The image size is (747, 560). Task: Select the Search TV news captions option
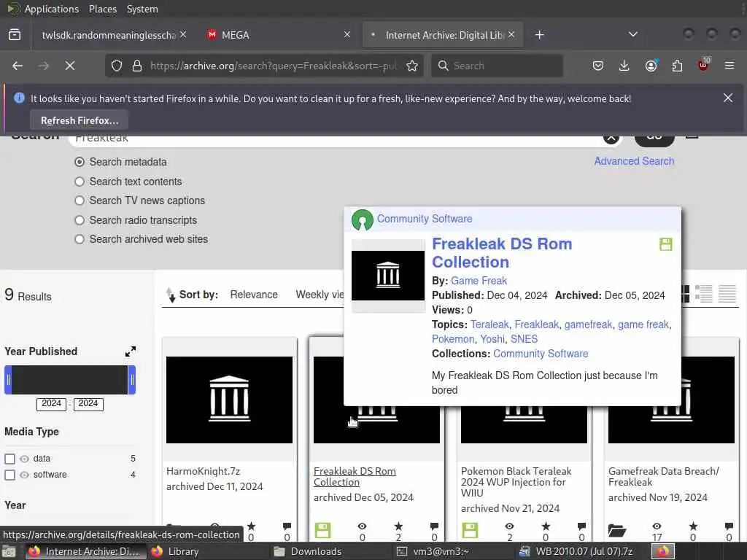[80, 201]
